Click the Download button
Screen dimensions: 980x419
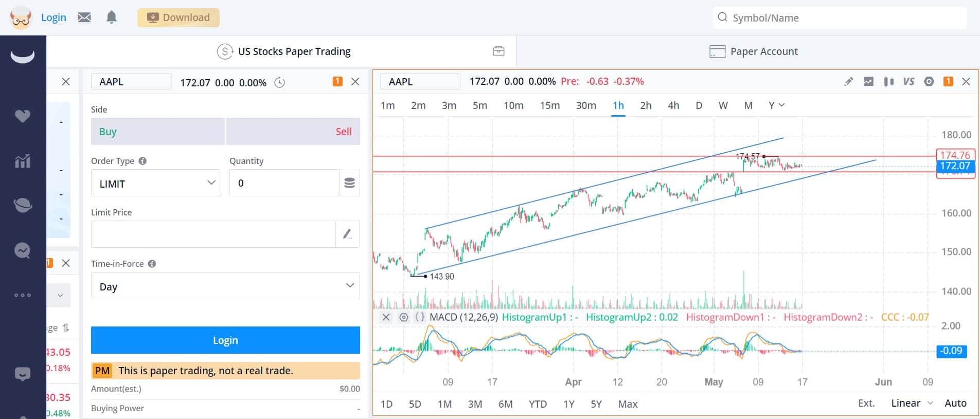(179, 17)
